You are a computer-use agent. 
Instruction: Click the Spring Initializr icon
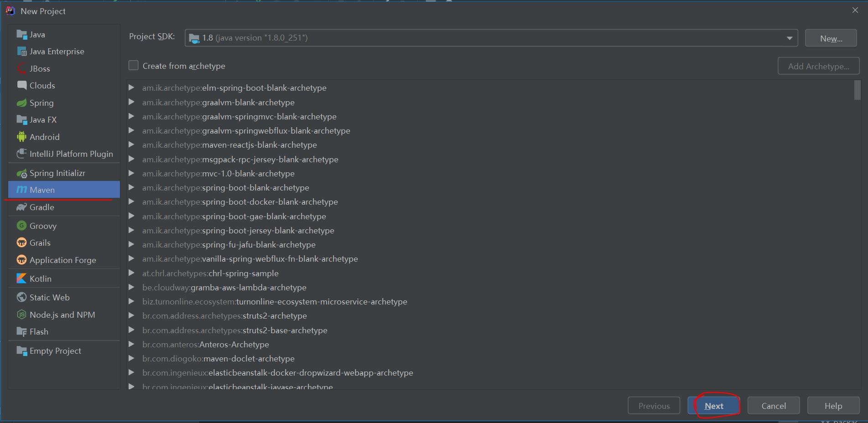coord(21,173)
